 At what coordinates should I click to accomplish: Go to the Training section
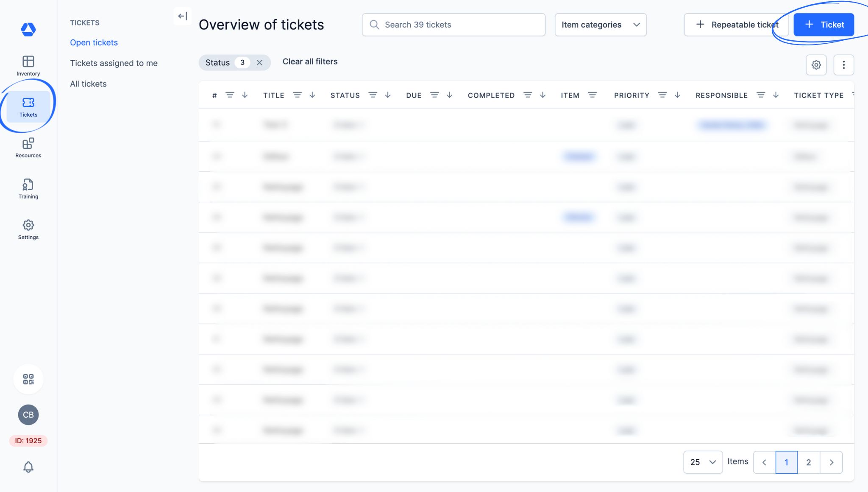[x=28, y=189]
